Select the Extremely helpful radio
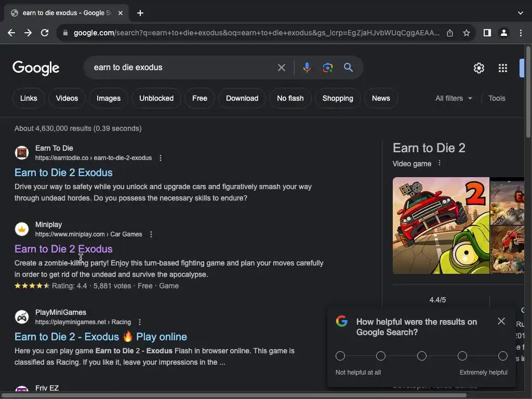Image resolution: width=532 pixels, height=399 pixels. [503, 356]
